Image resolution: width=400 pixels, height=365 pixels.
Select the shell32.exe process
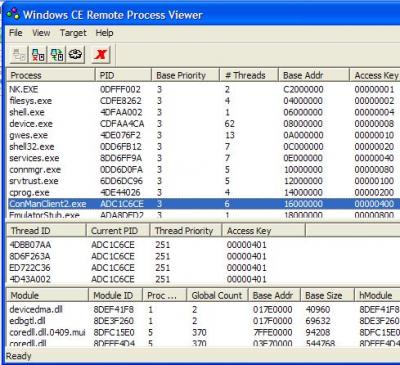pos(203,147)
